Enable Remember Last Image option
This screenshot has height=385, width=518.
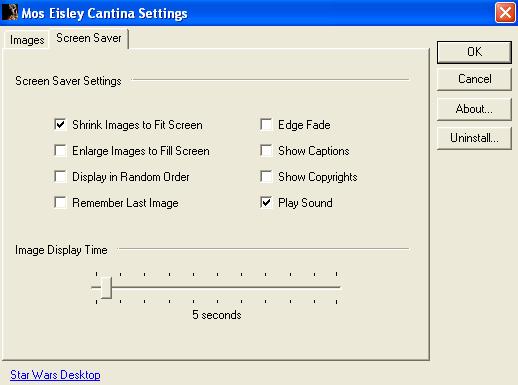point(60,203)
